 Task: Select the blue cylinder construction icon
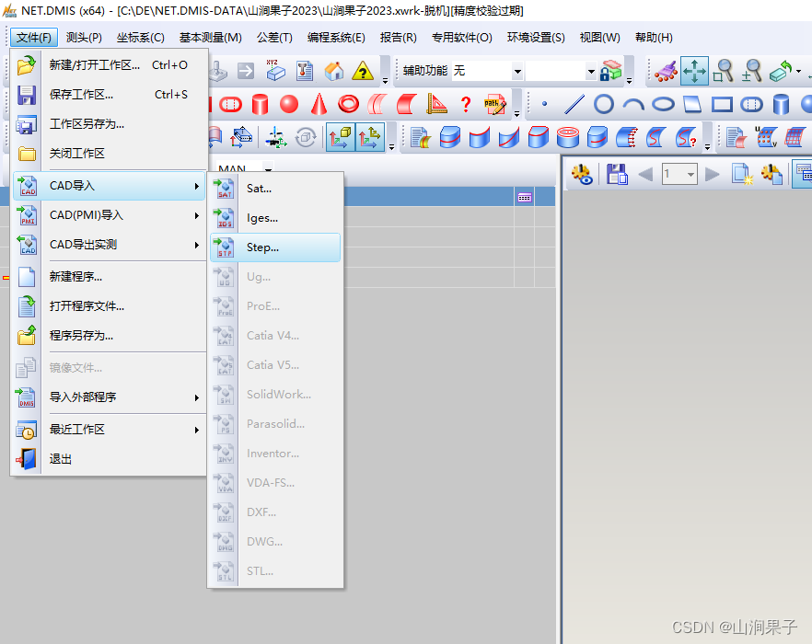point(781,104)
